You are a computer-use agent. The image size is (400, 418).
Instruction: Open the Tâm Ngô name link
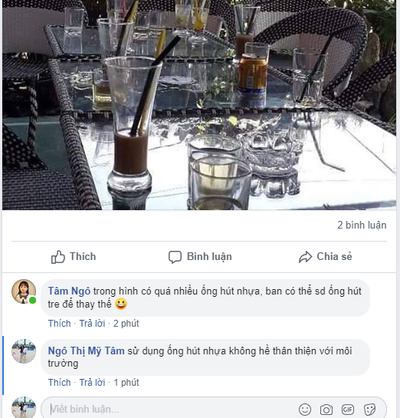[x=69, y=291]
